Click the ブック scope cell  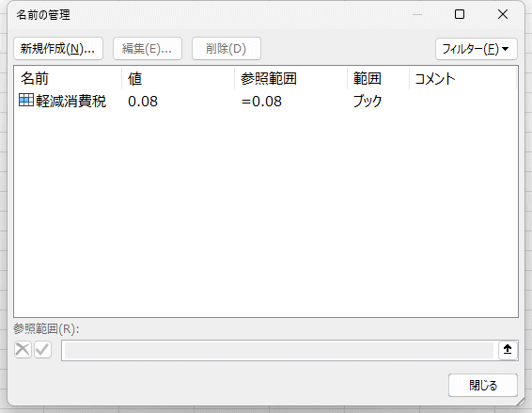(x=368, y=102)
